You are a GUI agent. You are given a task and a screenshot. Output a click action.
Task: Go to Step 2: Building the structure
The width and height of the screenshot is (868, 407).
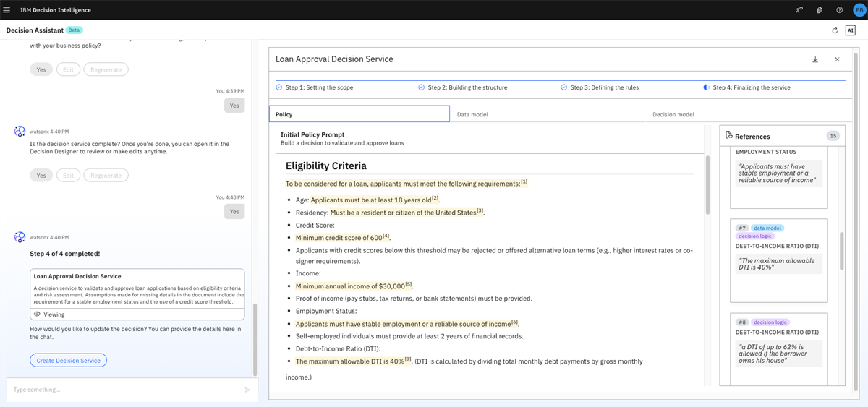[x=467, y=87]
